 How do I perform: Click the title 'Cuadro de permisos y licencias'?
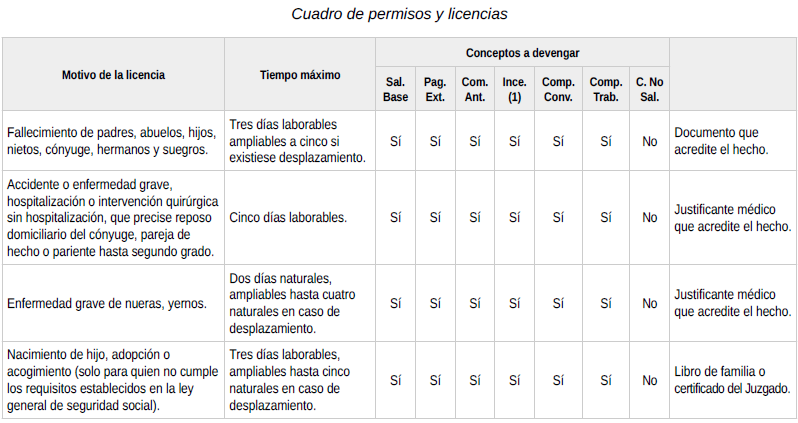399,14
